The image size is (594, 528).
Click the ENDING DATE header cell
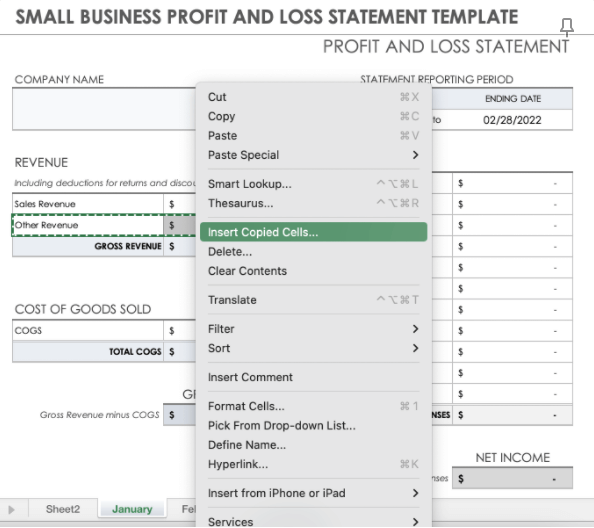(513, 99)
